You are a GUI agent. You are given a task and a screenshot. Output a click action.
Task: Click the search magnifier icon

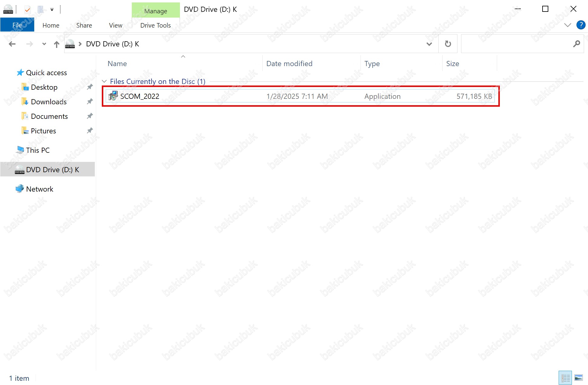pyautogui.click(x=576, y=44)
